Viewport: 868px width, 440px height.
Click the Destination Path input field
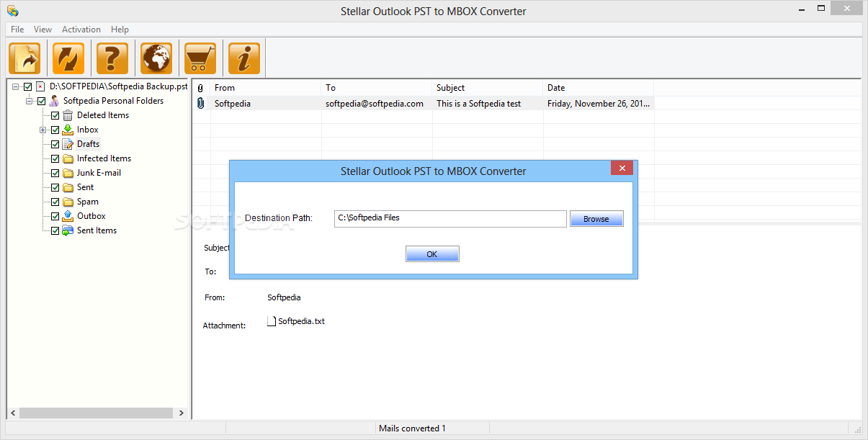(450, 218)
